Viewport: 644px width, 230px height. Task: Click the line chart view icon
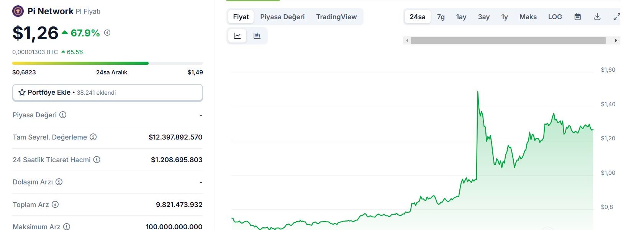point(238,36)
